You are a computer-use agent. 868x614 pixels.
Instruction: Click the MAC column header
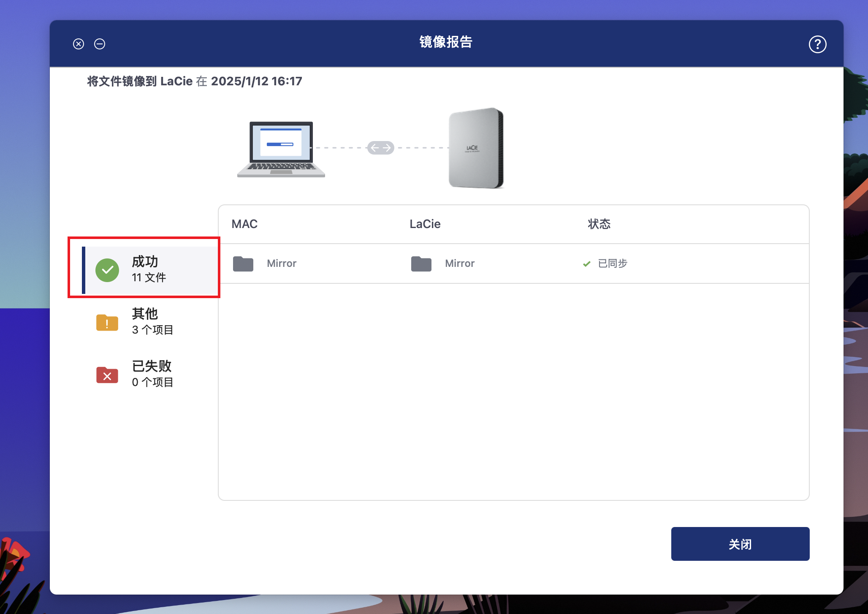pos(244,224)
